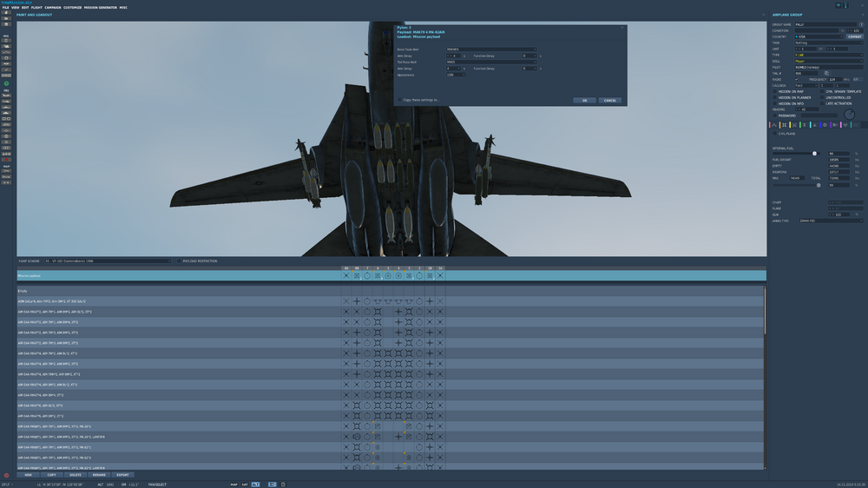Select the ship group tool under OBJ
This screenshot has width=868, height=488.
click(6, 107)
